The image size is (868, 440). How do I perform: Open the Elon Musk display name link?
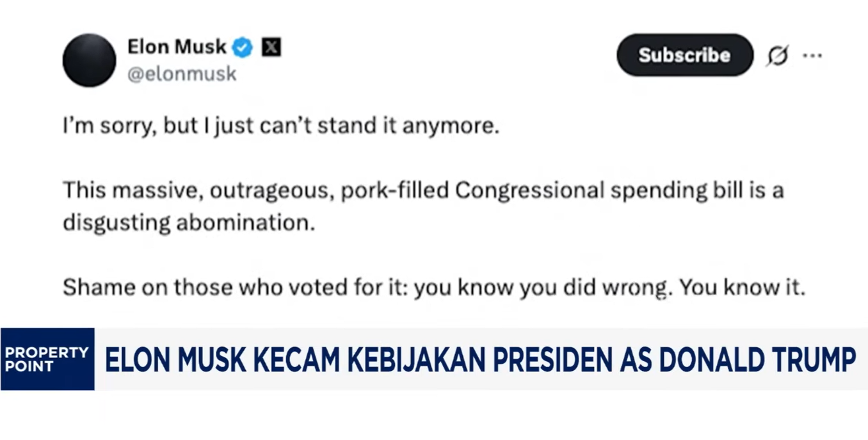[x=177, y=47]
